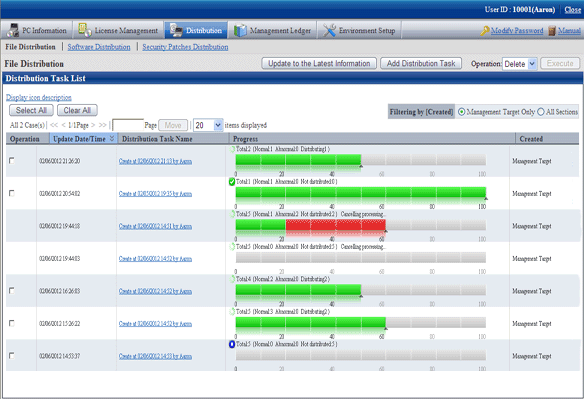
Task: Open the Manual link
Action: [x=569, y=31]
